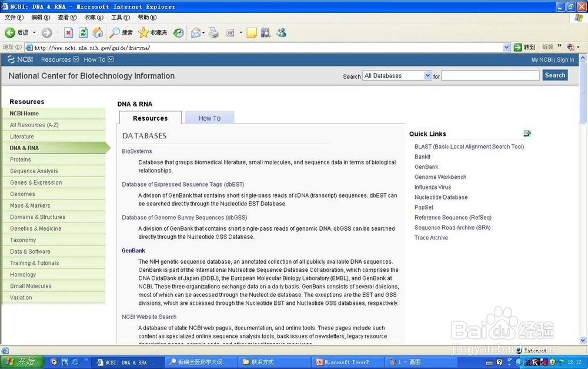Expand the Links toolbar chevron
Viewport: 588px width, 369px height.
pyautogui.click(x=560, y=46)
